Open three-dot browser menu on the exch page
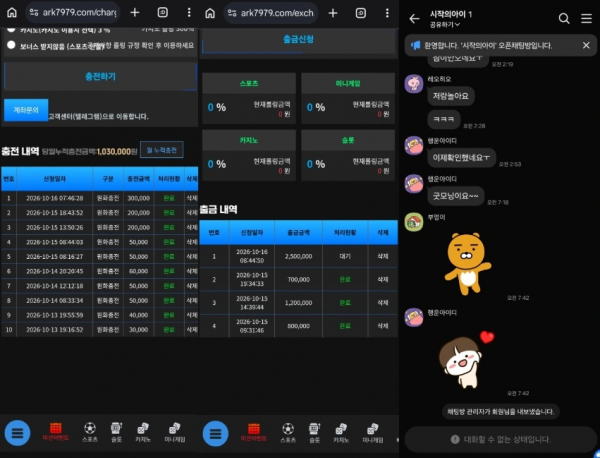This screenshot has height=458, width=600. tap(387, 13)
